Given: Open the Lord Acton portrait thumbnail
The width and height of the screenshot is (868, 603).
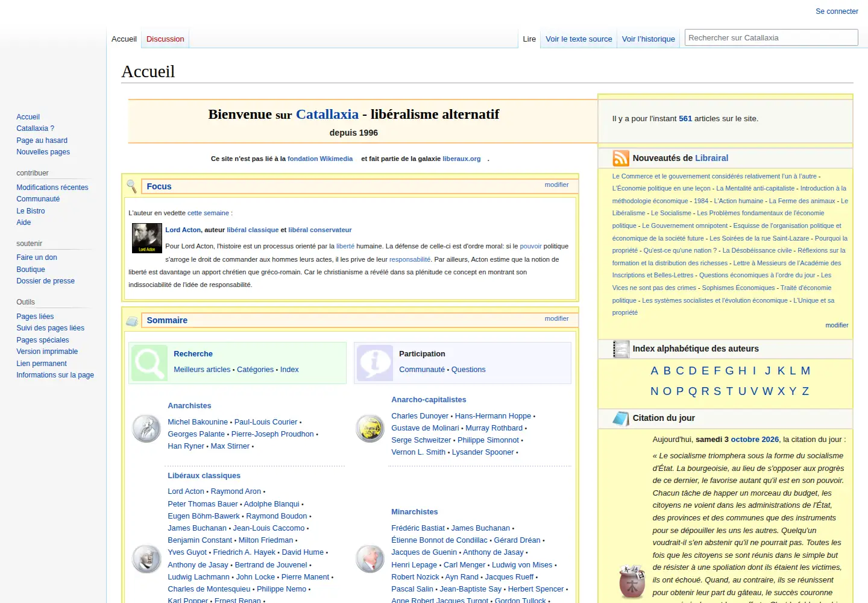Looking at the screenshot, I should (147, 238).
